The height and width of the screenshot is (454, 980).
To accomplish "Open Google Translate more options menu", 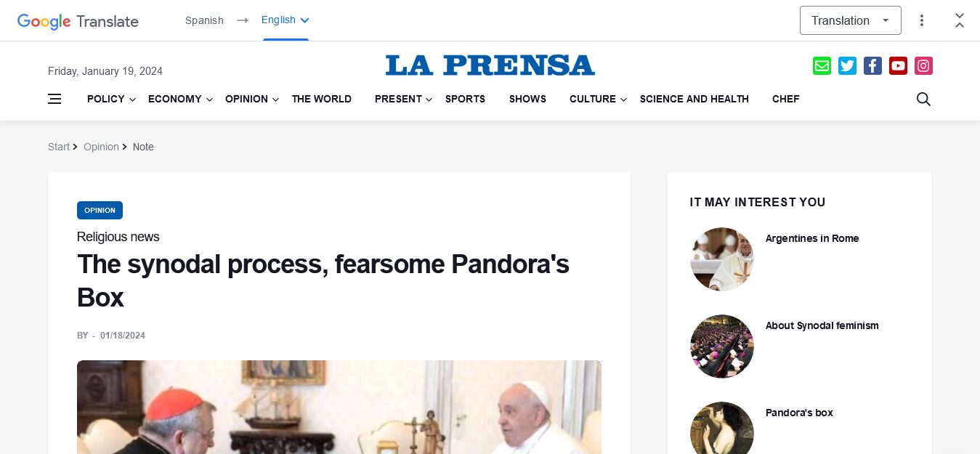I will (x=922, y=20).
